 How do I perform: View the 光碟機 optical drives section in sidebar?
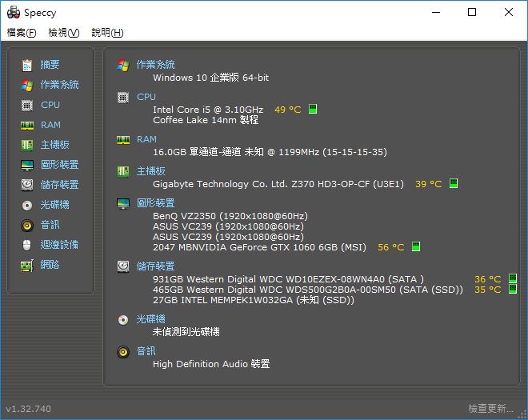[55, 205]
